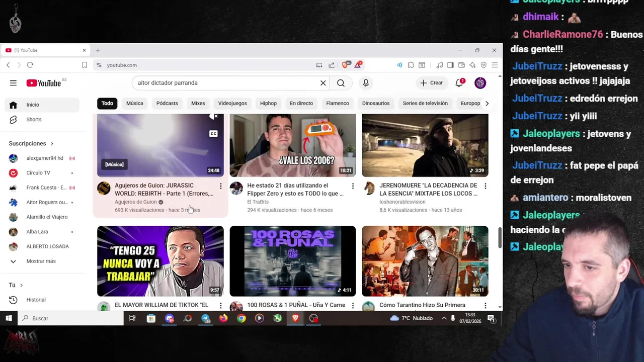Select the Videojuegos filter chip
Image resolution: width=644 pixels, height=362 pixels.
(232, 104)
